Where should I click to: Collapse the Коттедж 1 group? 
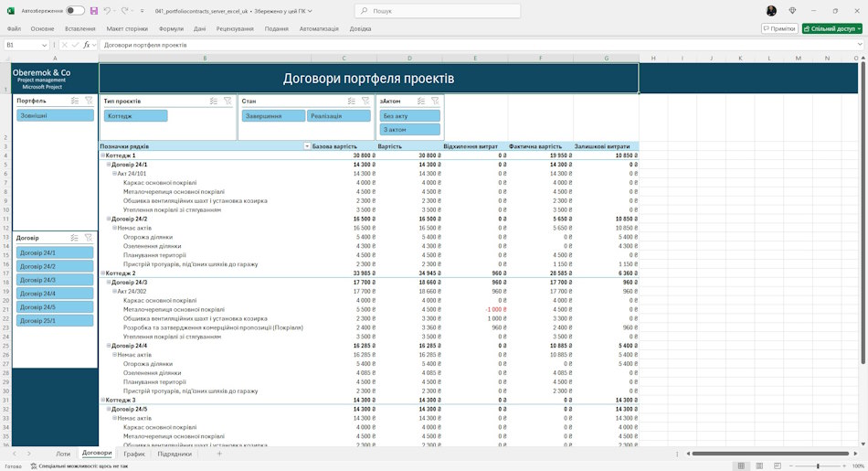(x=102, y=155)
